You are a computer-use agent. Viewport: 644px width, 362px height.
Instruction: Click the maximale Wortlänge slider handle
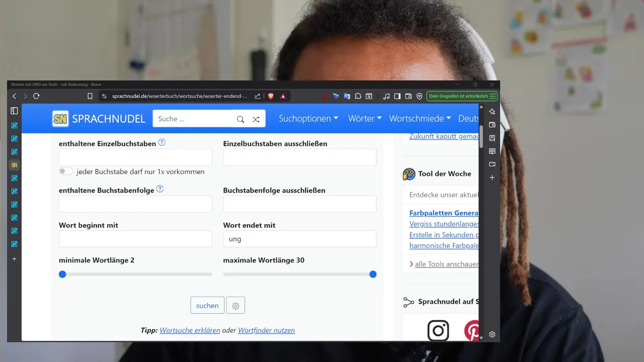373,274
